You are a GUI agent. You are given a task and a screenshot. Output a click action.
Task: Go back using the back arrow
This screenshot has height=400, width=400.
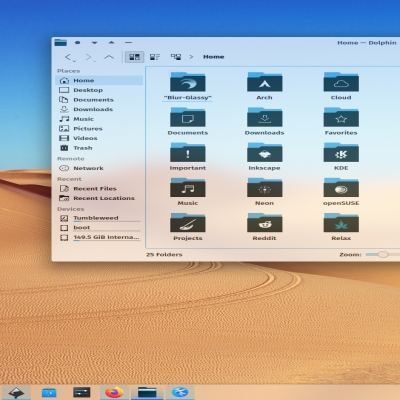pyautogui.click(x=68, y=57)
